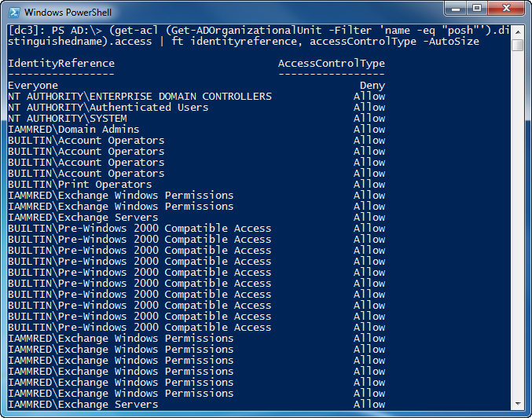Click the "Deny" access control value

(x=372, y=85)
